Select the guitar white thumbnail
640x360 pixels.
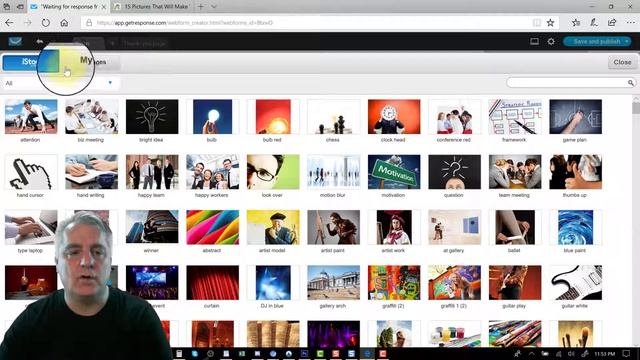(x=576, y=282)
